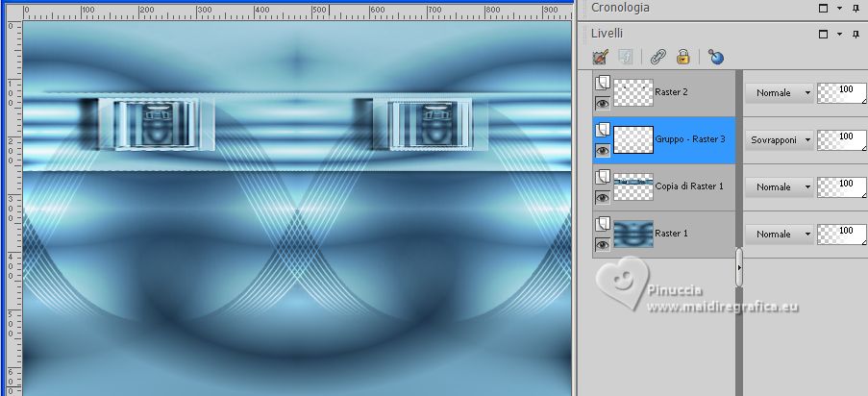Viewport: 868px width, 396px height.
Task: Click the edit selection icon in Livelli toolbar
Action: 600,57
